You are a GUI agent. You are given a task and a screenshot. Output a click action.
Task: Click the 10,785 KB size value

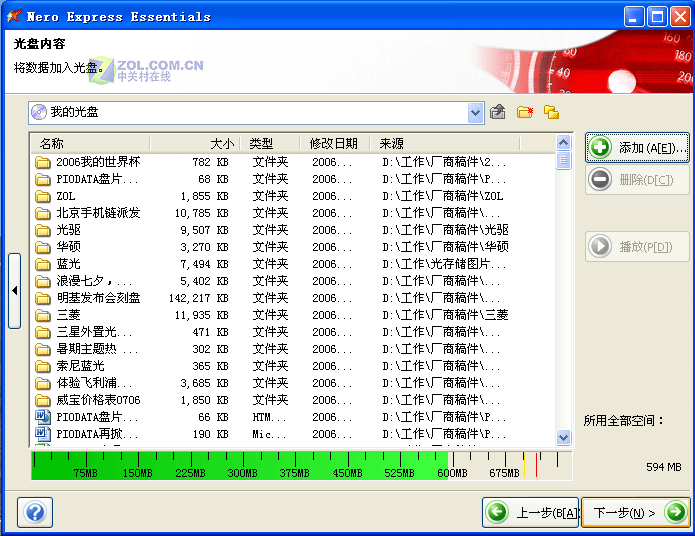pos(202,213)
